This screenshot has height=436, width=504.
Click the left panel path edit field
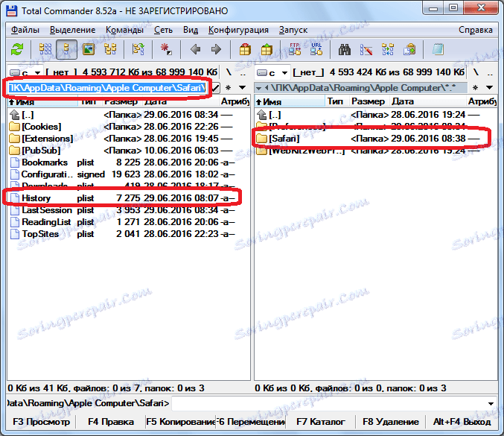click(x=107, y=87)
